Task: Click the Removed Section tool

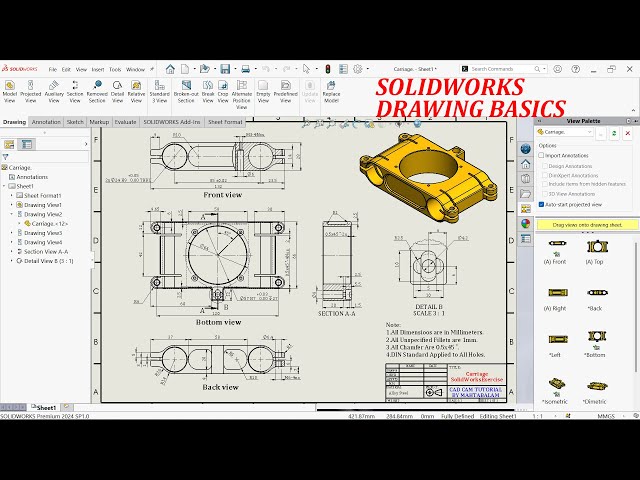Action: click(97, 91)
